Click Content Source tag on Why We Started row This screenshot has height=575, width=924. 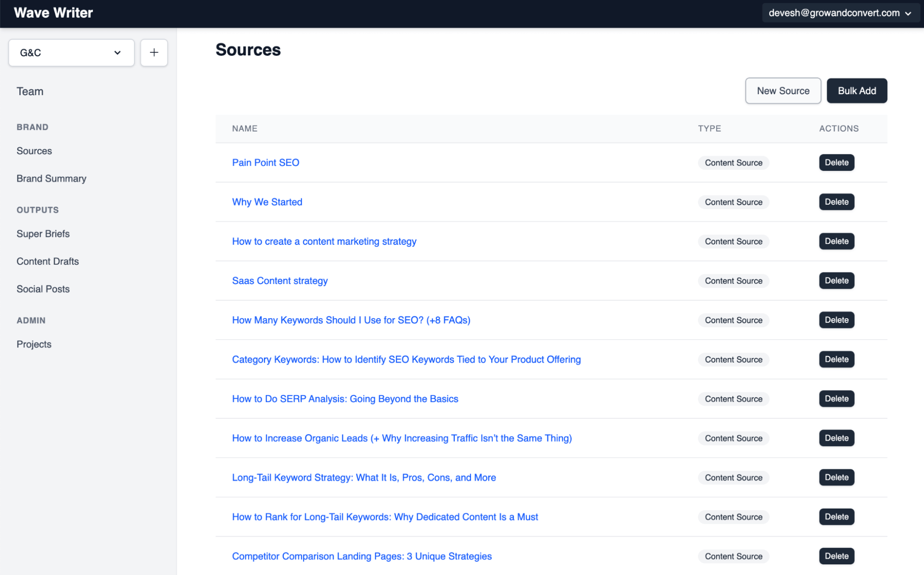pyautogui.click(x=734, y=202)
